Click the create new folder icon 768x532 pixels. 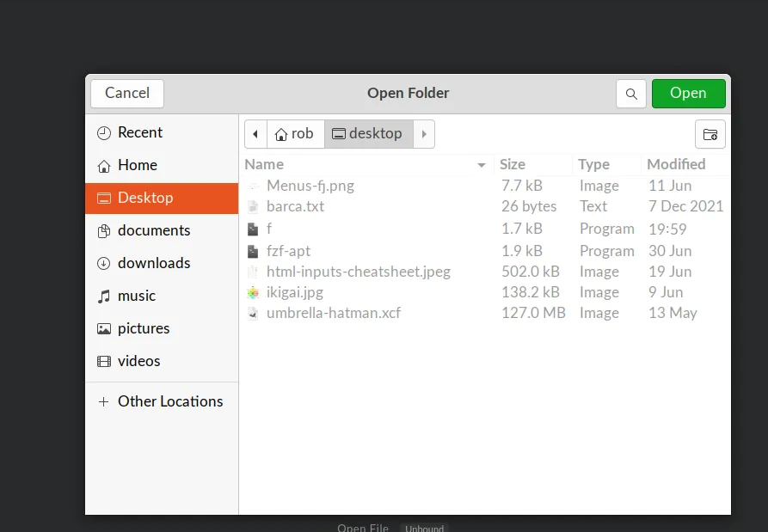pos(710,134)
